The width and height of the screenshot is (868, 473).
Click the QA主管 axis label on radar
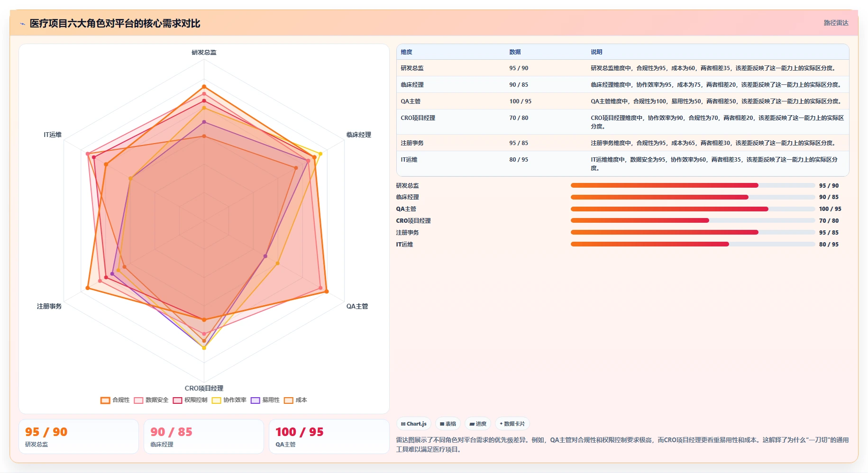pyautogui.click(x=357, y=306)
